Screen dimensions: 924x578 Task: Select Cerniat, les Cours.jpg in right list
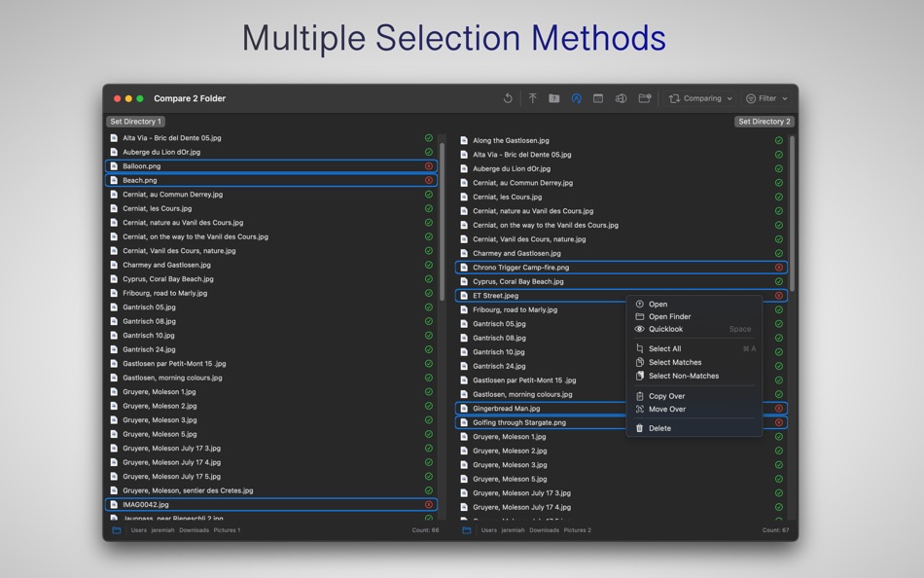click(622, 197)
